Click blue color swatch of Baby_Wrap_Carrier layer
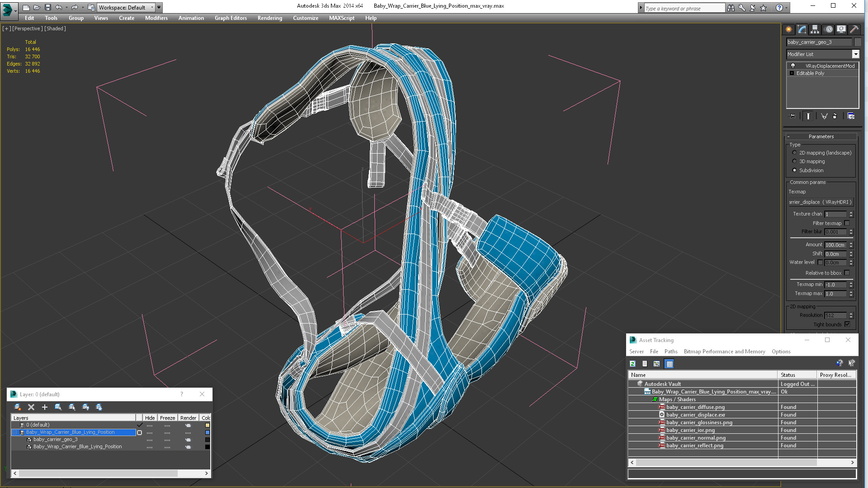Screen dimensions: 868x488 (x=208, y=432)
